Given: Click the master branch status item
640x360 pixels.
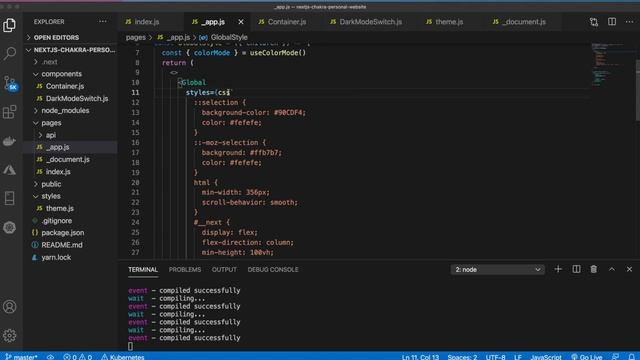Looking at the screenshot, I should click(x=22, y=357).
